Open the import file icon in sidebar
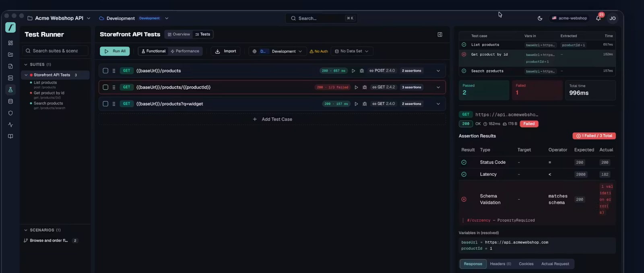644x273 pixels. 10,66
